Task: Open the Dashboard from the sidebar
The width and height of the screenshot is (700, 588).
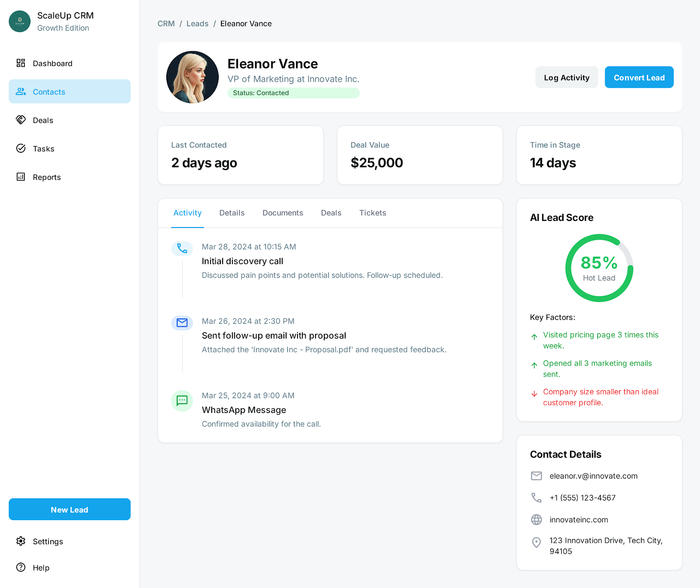Action: coord(21,63)
